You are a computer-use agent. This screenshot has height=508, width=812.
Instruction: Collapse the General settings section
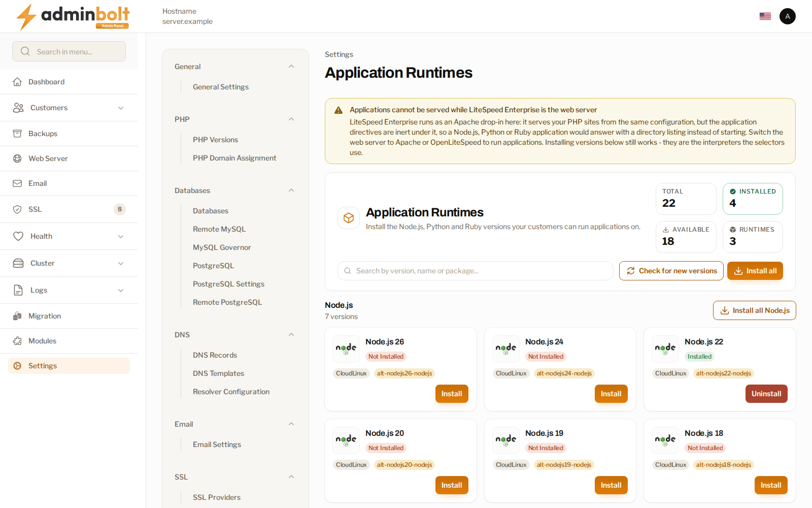(291, 67)
